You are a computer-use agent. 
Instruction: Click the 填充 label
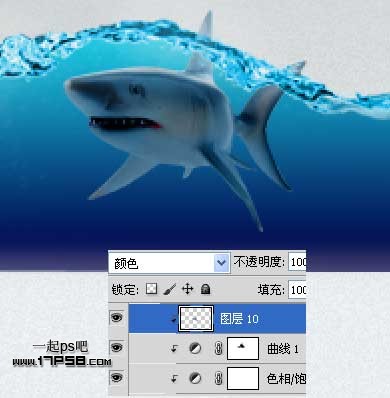click(271, 290)
